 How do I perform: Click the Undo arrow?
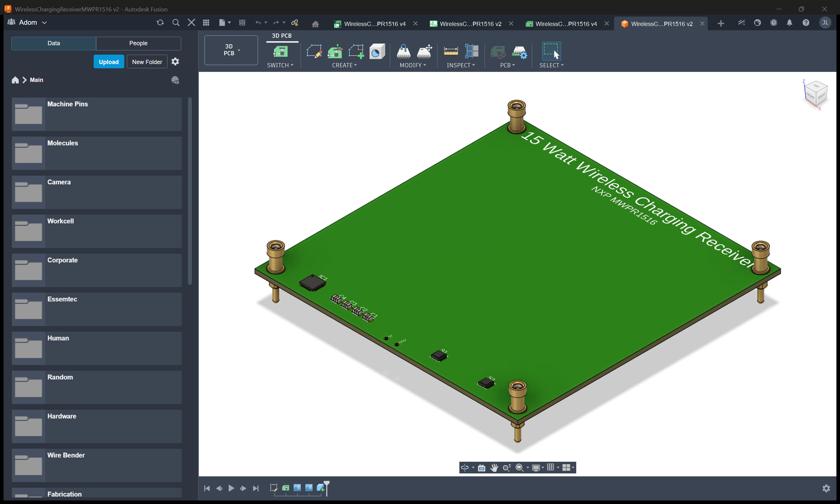258,22
